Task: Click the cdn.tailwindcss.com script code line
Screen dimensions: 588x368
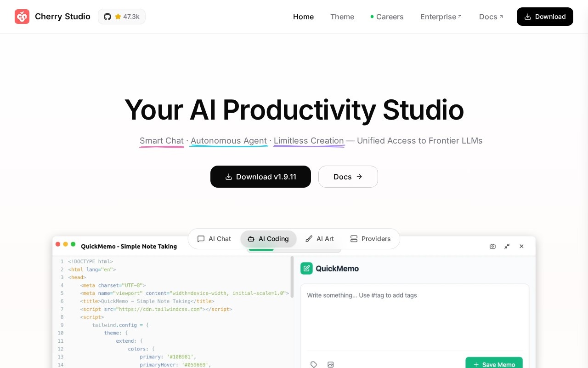Action: point(156,309)
